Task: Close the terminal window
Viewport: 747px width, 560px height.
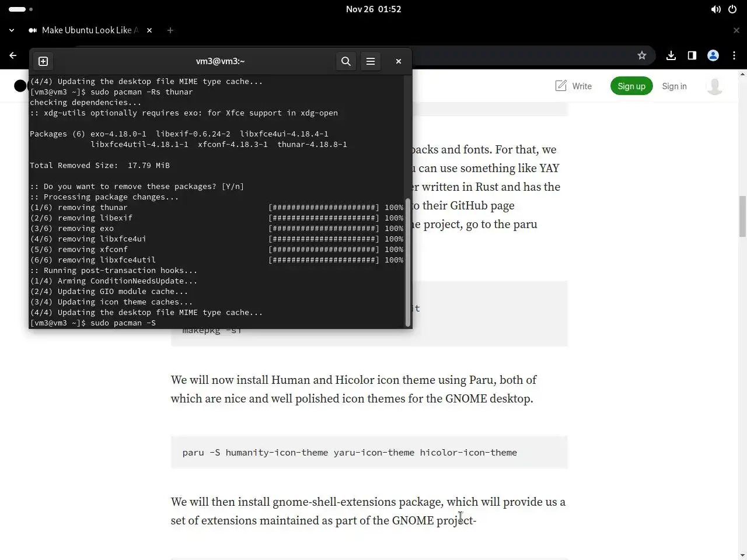Action: 399,61
